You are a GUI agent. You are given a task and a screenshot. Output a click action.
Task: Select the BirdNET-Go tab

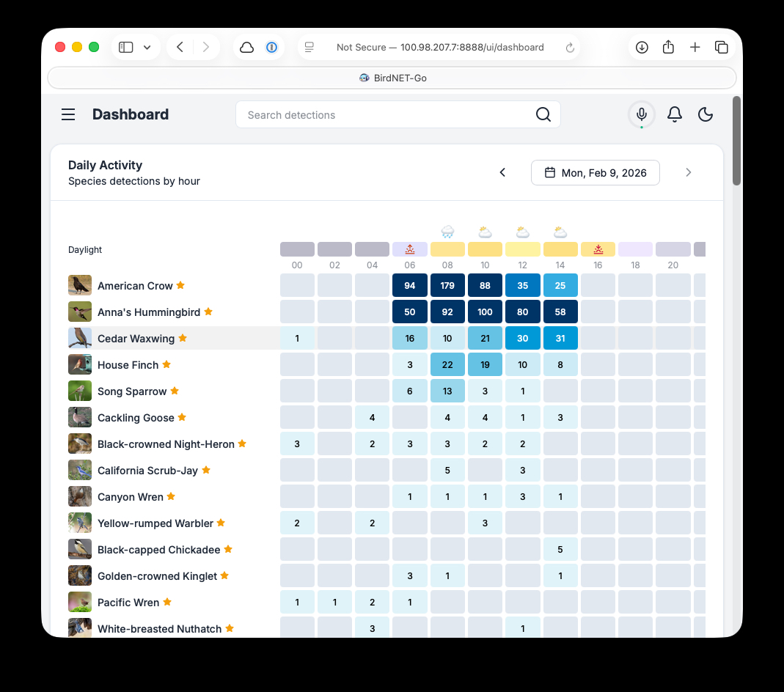pyautogui.click(x=392, y=78)
